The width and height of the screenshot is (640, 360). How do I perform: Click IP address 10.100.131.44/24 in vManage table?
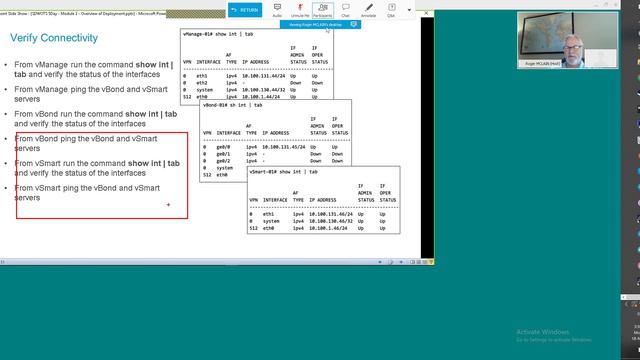(x=263, y=76)
